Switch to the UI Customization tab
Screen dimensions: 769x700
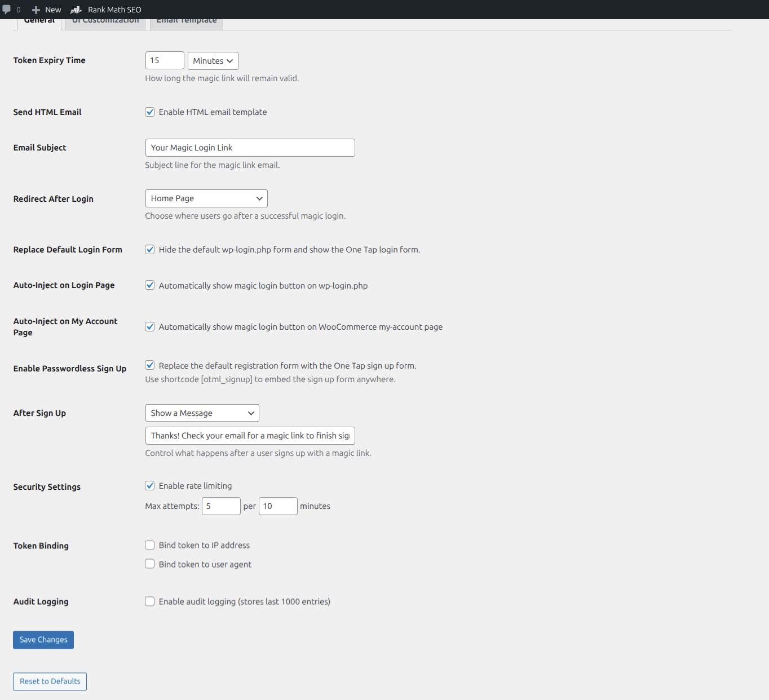(x=105, y=20)
